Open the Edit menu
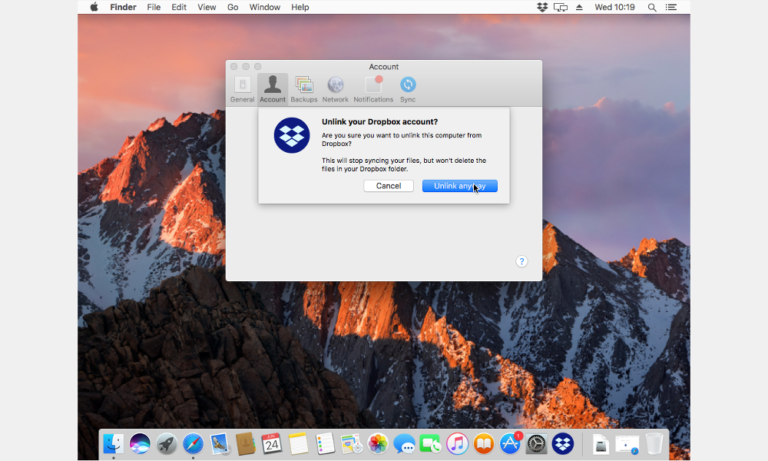768x461 pixels. click(179, 7)
